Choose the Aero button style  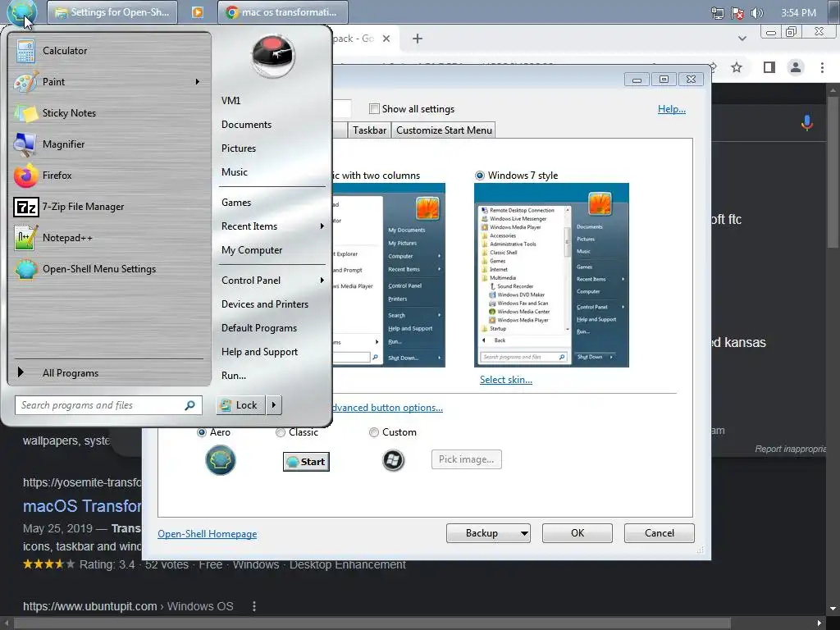pyautogui.click(x=202, y=432)
